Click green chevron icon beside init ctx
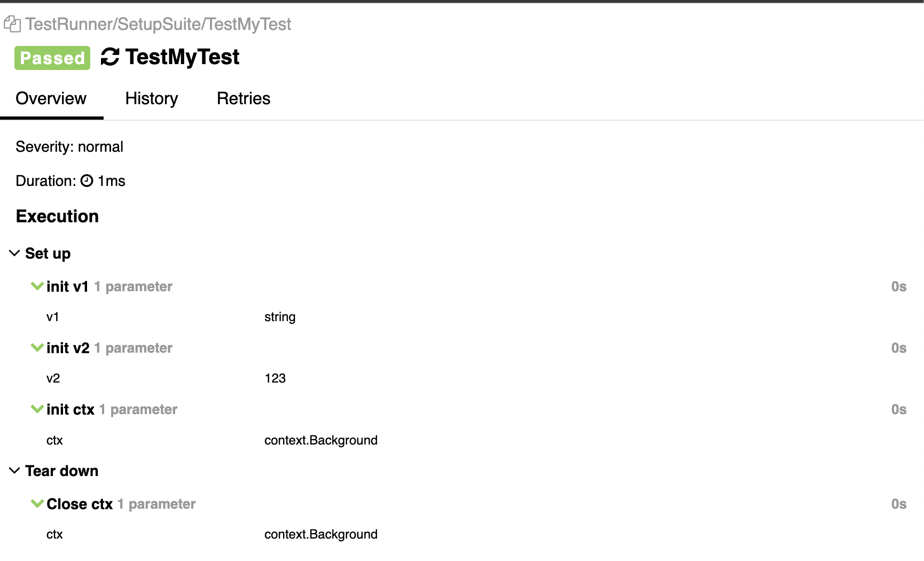This screenshot has height=561, width=924. point(37,409)
